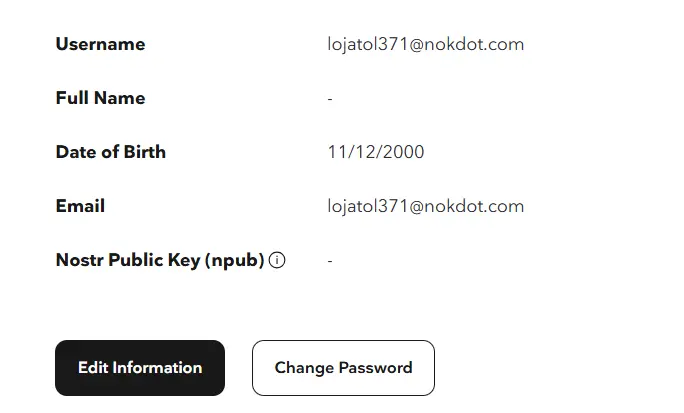Screen dimensions: 684x413
Task: Click the info icon beside Nostr Public Key
Action: coord(277,260)
